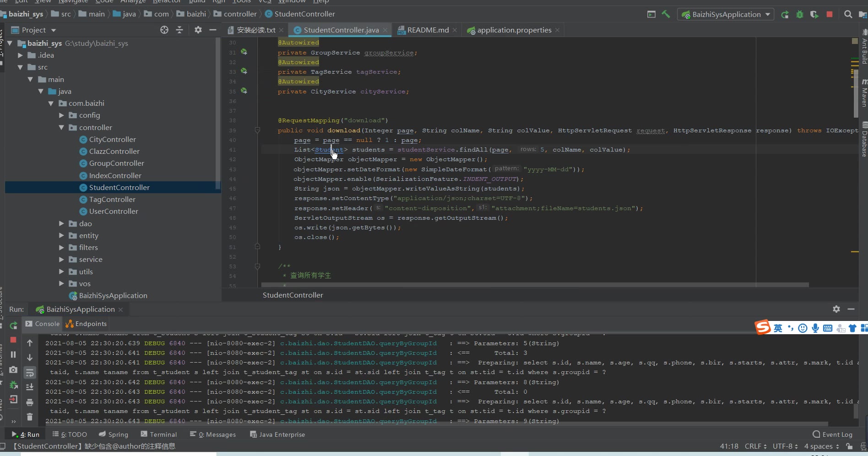This screenshot has height=456, width=868.
Task: Click locate-file crosshair icon in Project panel
Action: 164,30
